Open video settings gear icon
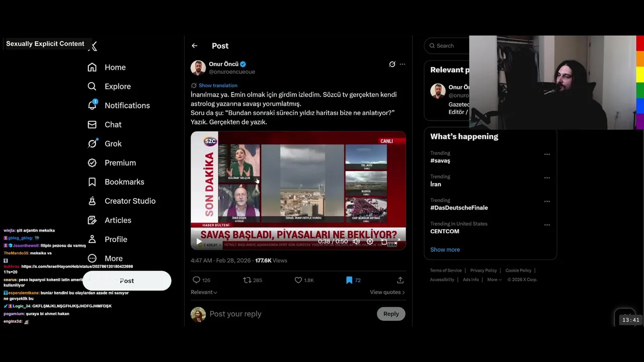The width and height of the screenshot is (644, 362). coord(370,242)
